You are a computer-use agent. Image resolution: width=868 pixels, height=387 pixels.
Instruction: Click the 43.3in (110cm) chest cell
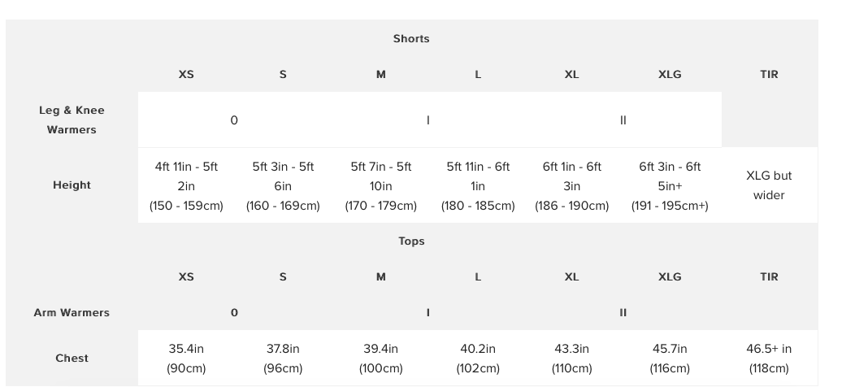click(572, 359)
